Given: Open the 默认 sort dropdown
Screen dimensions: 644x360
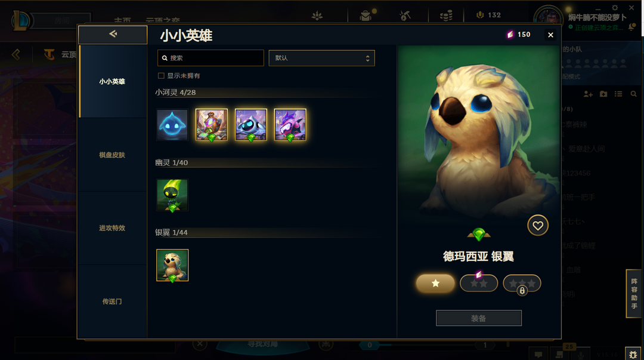Looking at the screenshot, I should pos(321,58).
